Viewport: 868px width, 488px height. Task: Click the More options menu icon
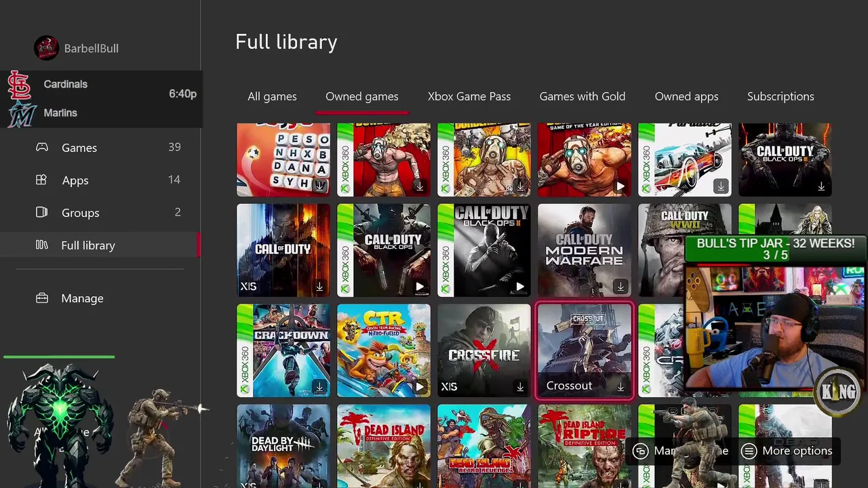click(749, 451)
